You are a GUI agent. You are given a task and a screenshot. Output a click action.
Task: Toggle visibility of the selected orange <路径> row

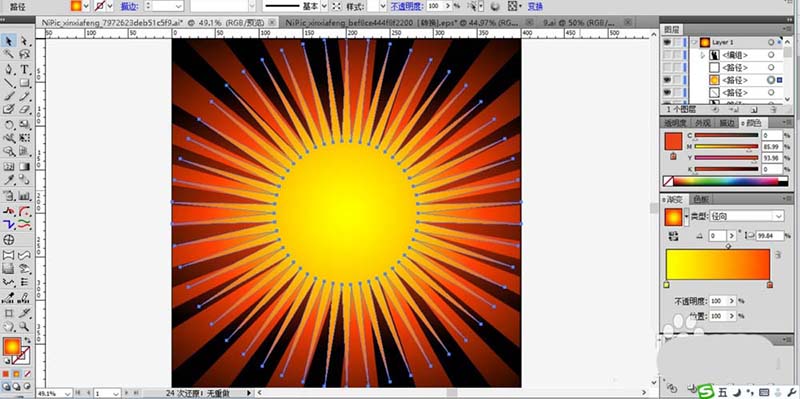[667, 80]
